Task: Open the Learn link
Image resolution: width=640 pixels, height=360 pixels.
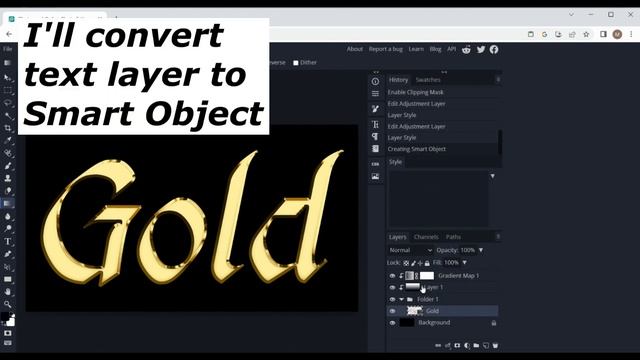Action: coord(416,49)
